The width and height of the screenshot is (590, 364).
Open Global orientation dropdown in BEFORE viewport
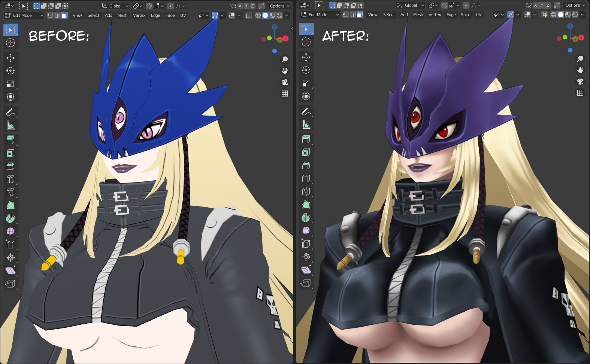(x=115, y=6)
